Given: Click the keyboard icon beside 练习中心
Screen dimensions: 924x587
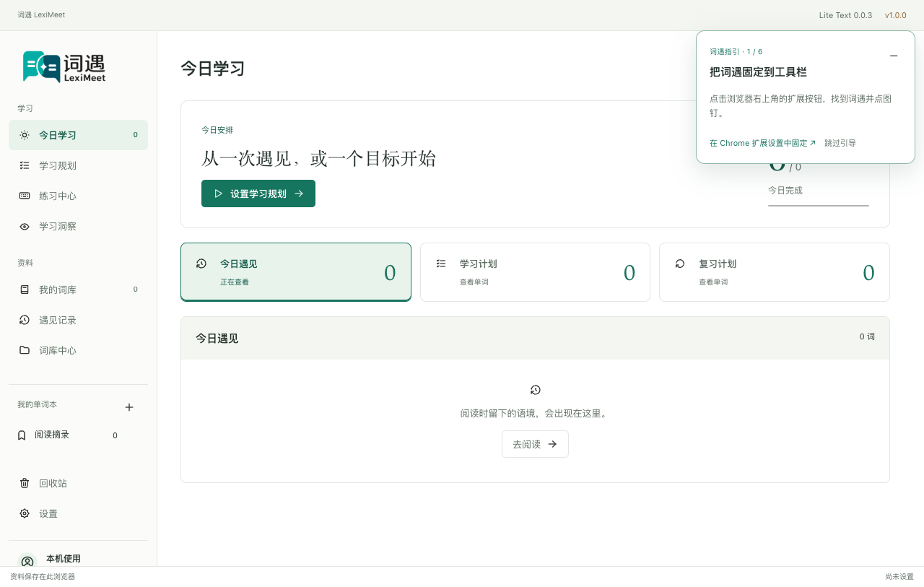Looking at the screenshot, I should 25,196.
